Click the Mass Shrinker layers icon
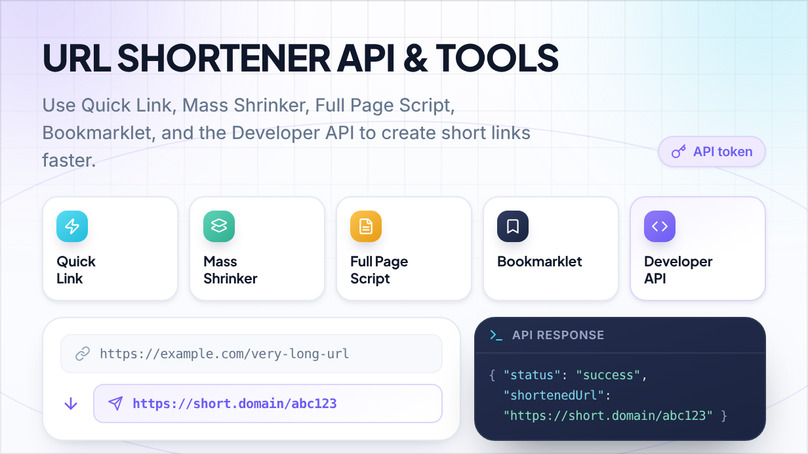The width and height of the screenshot is (808, 454). [219, 226]
